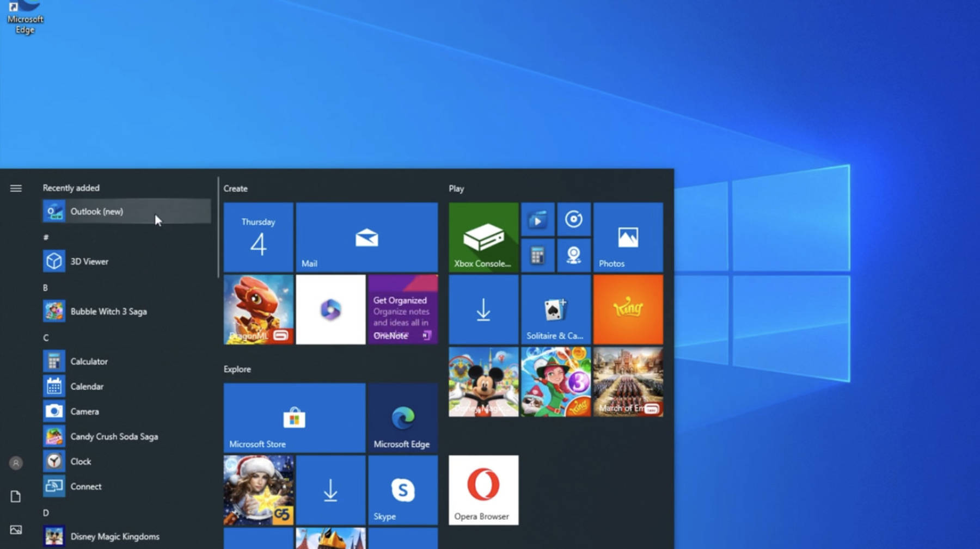Screen dimensions: 980x549
Task: Click the Recently added header
Action: 71,188
